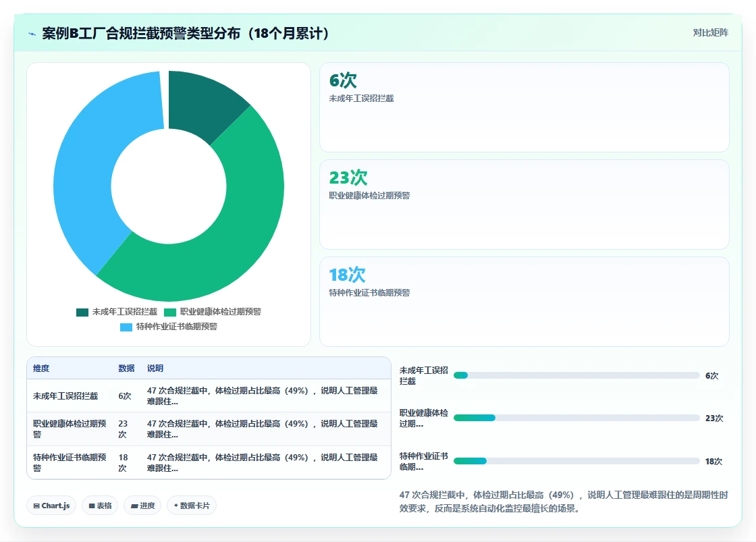Toggle 特种作业证书临期预警 legend swatch
The height and width of the screenshot is (542, 756).
click(x=126, y=327)
